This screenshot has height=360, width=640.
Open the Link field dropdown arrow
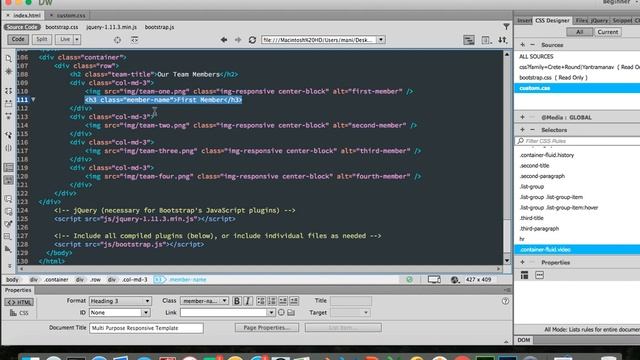point(271,313)
